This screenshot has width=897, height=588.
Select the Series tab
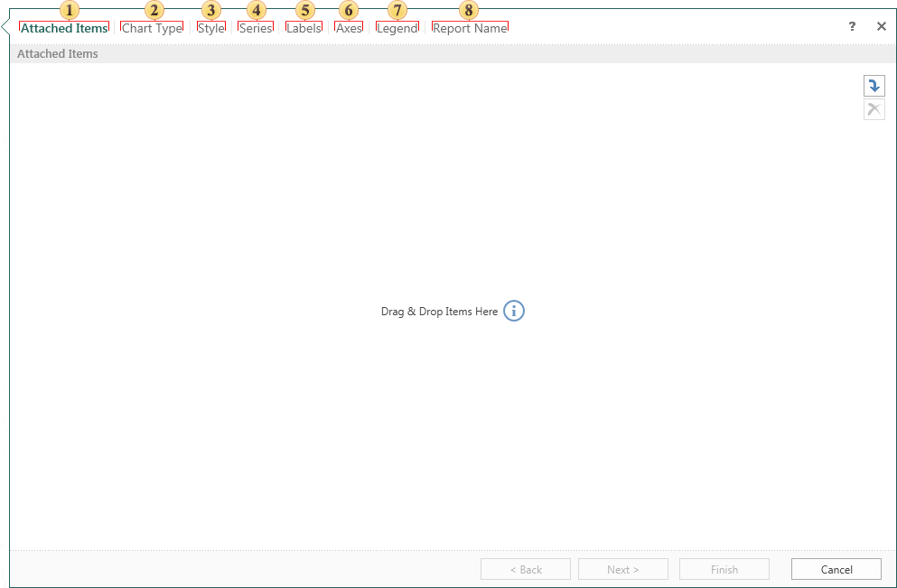[256, 28]
